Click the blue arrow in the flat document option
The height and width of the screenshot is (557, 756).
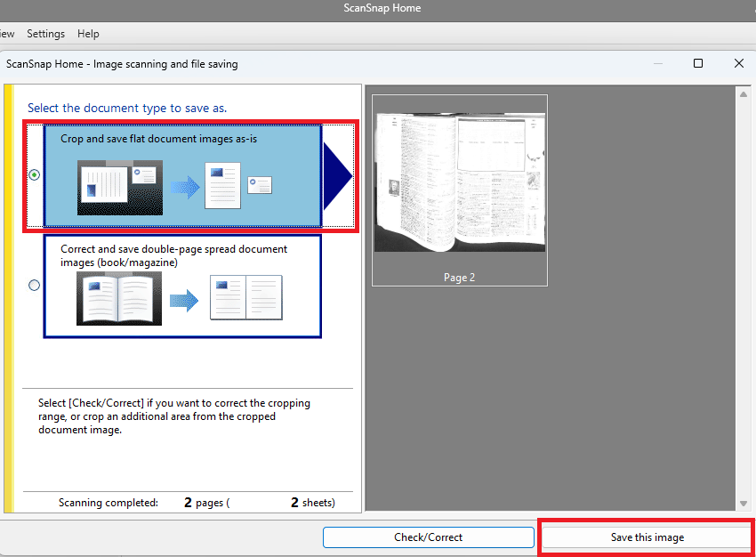click(185, 186)
